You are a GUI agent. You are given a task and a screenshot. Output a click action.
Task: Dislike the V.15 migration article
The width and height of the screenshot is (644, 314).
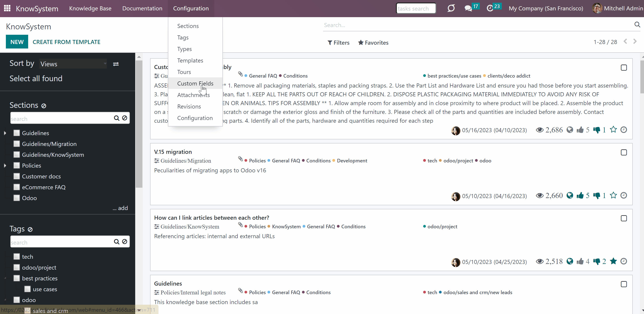597,196
